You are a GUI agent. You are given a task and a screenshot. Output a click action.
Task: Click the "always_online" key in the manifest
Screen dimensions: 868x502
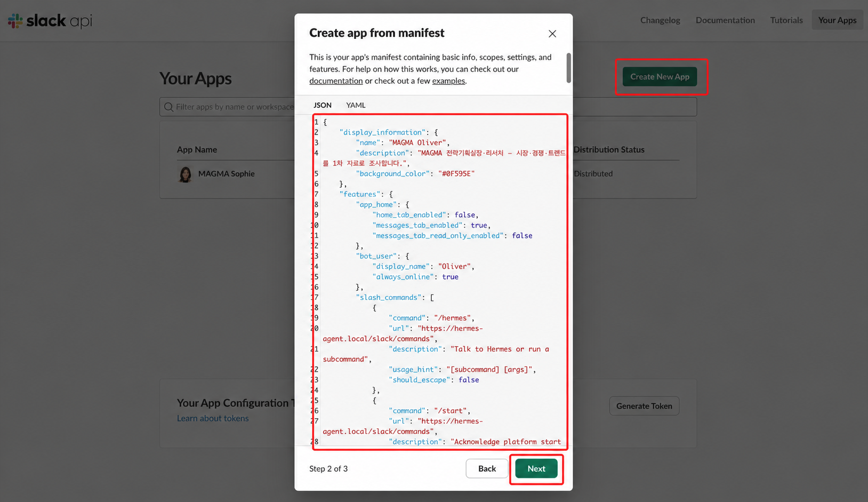(x=403, y=277)
